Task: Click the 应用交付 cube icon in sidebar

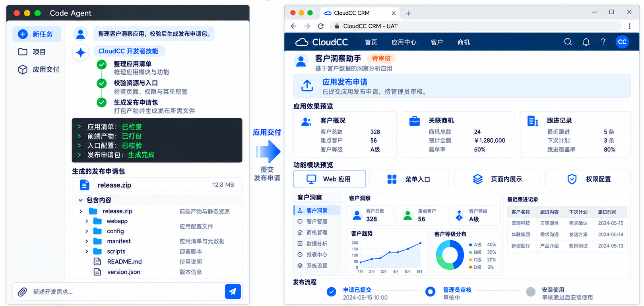Action: [23, 70]
